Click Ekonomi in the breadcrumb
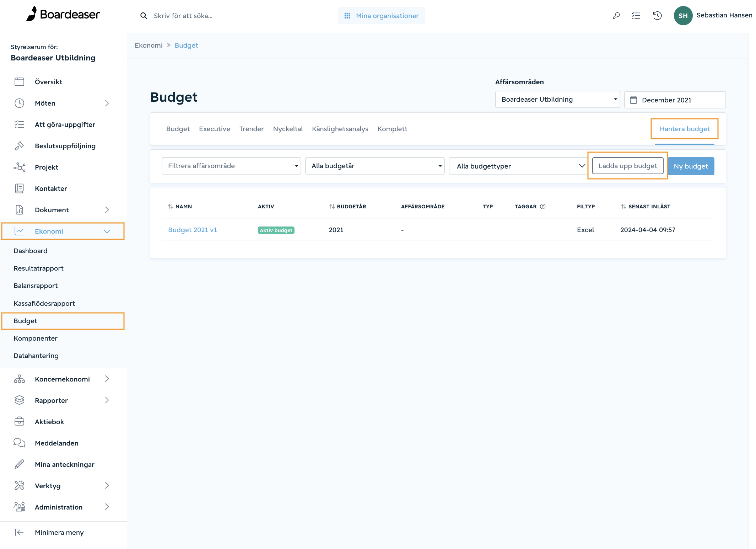 pyautogui.click(x=148, y=45)
